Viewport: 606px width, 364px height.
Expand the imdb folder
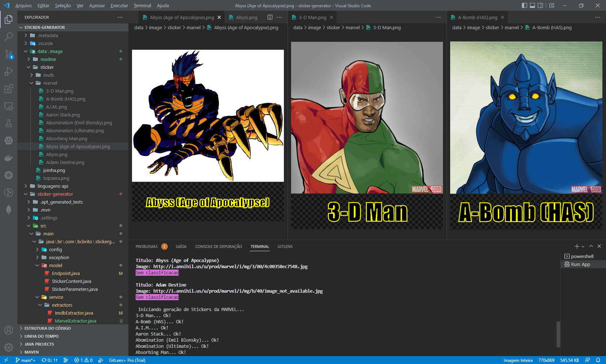point(73,75)
